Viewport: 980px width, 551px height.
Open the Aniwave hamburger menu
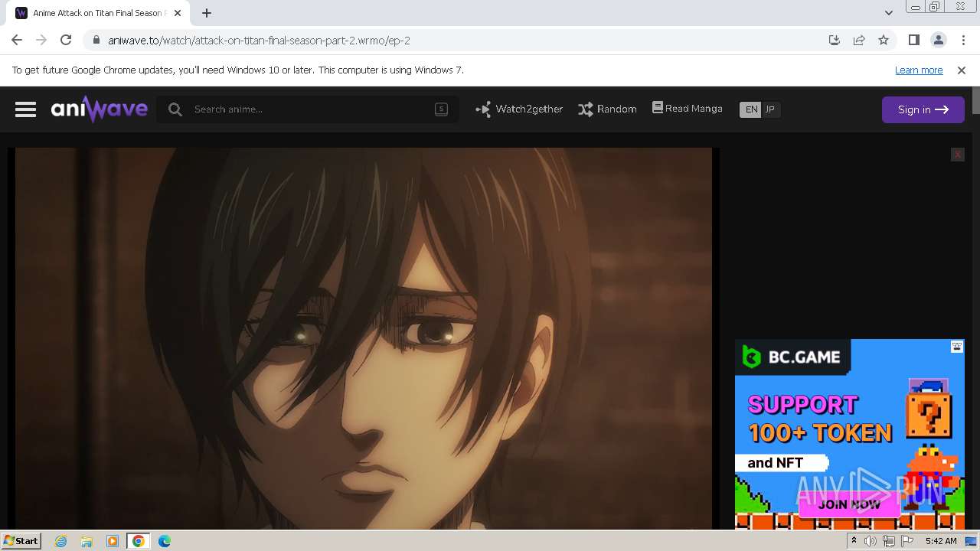coord(25,109)
